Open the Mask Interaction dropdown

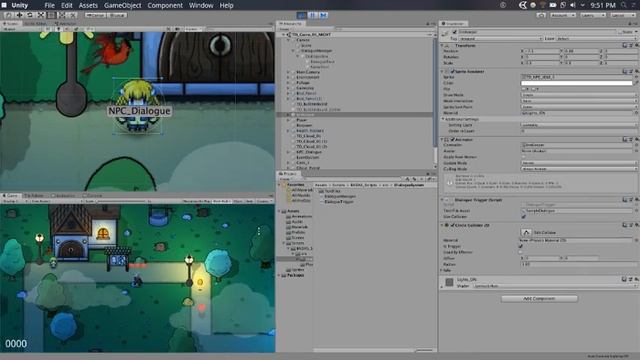[x=579, y=101]
